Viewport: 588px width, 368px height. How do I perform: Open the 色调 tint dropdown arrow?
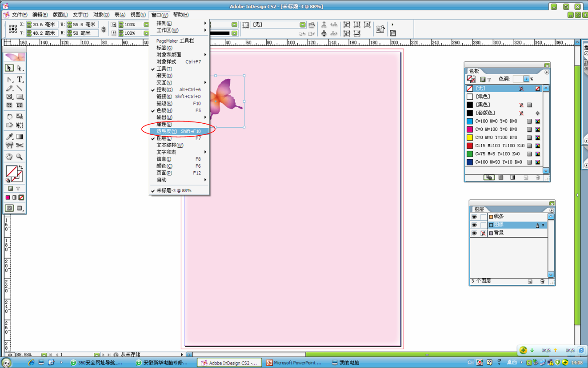point(526,79)
